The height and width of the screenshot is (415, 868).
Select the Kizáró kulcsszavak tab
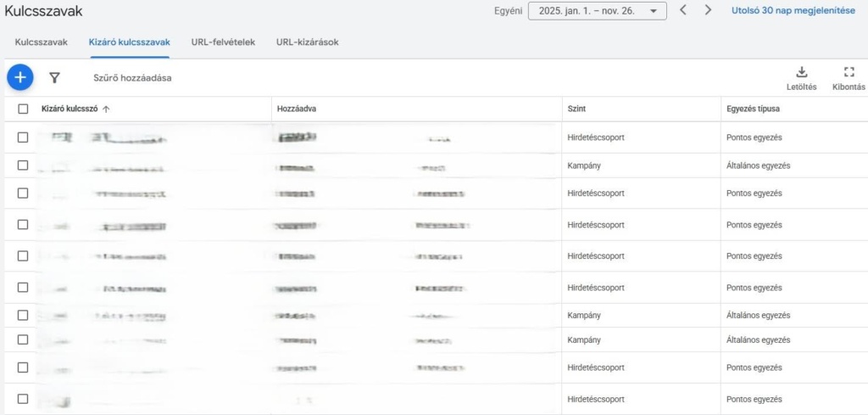(x=129, y=42)
